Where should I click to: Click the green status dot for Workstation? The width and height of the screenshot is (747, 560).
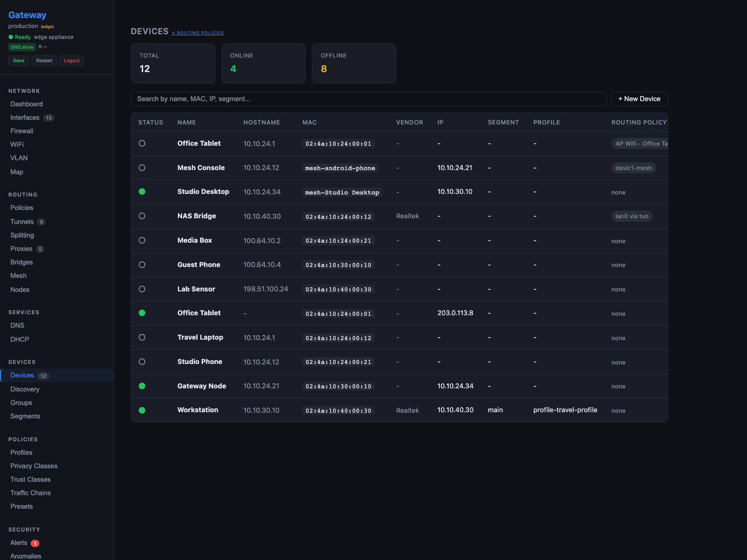tap(142, 410)
